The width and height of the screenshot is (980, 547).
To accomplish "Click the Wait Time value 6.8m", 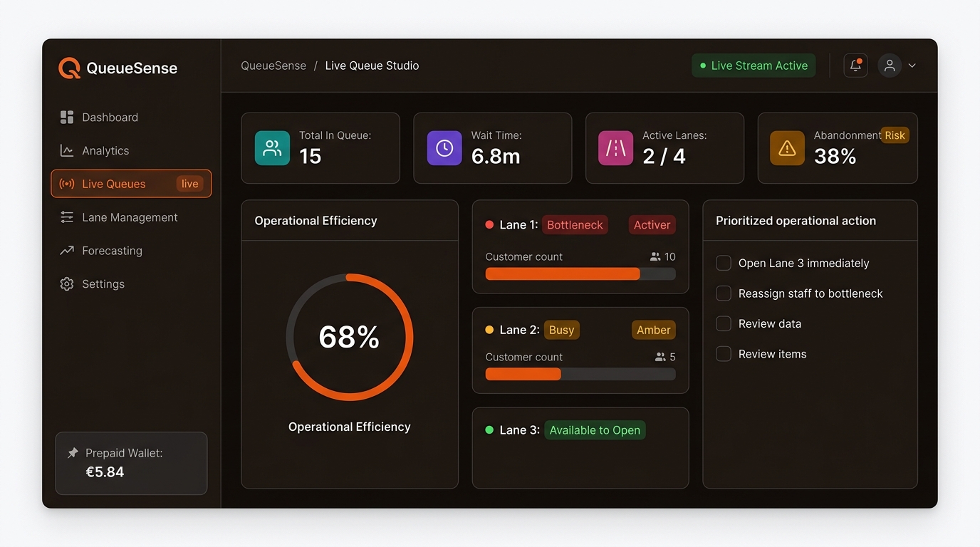I will 496,157.
